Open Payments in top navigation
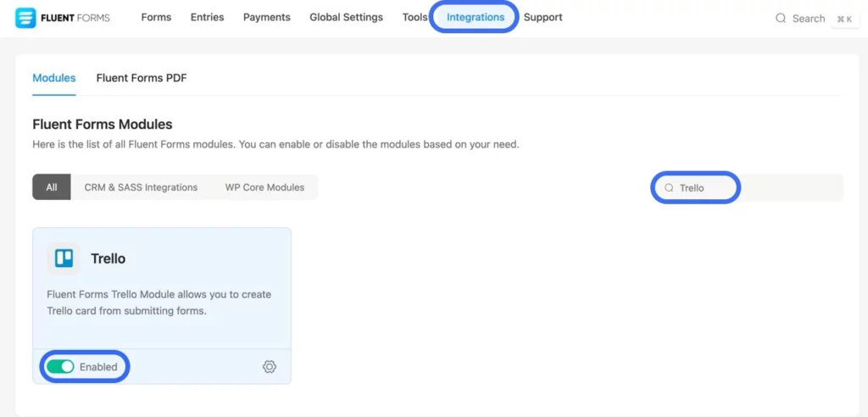Image resolution: width=868 pixels, height=417 pixels. pyautogui.click(x=267, y=17)
